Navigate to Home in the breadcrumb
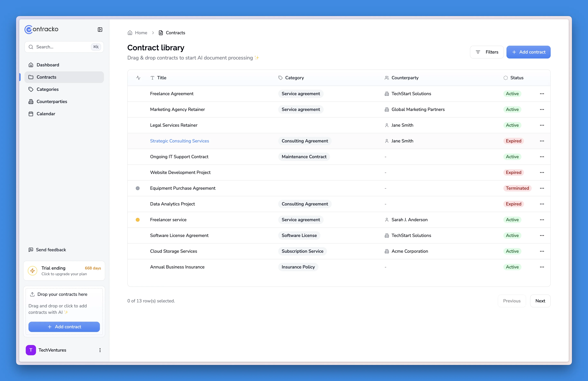Screen dimensions: 588x381 [x=141, y=33]
